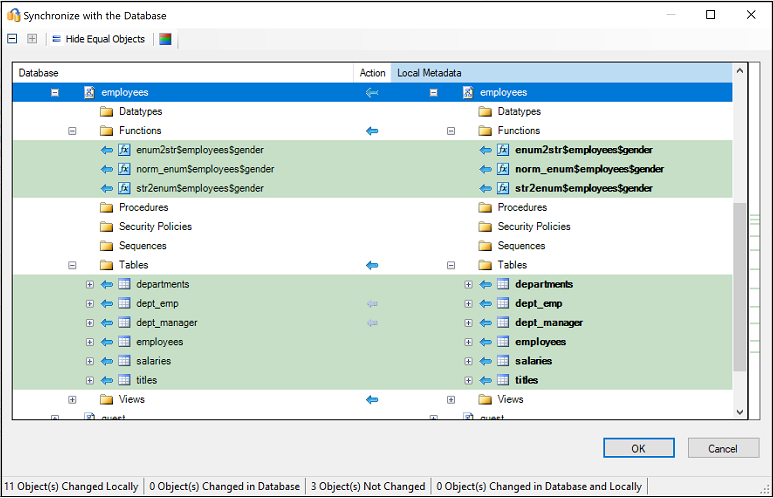Click salaries table icon in Local Metadata

point(503,361)
